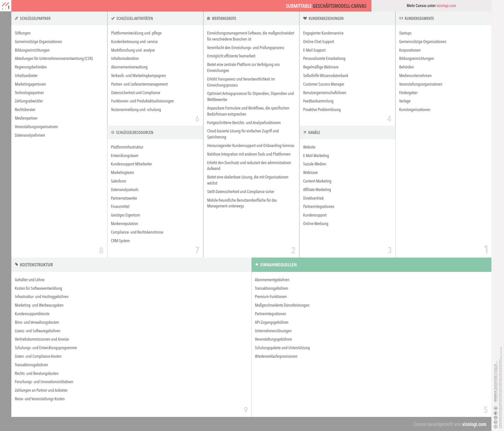Click Abonnementgebühren revenue item
The height and width of the screenshot is (431, 504).
(x=272, y=280)
